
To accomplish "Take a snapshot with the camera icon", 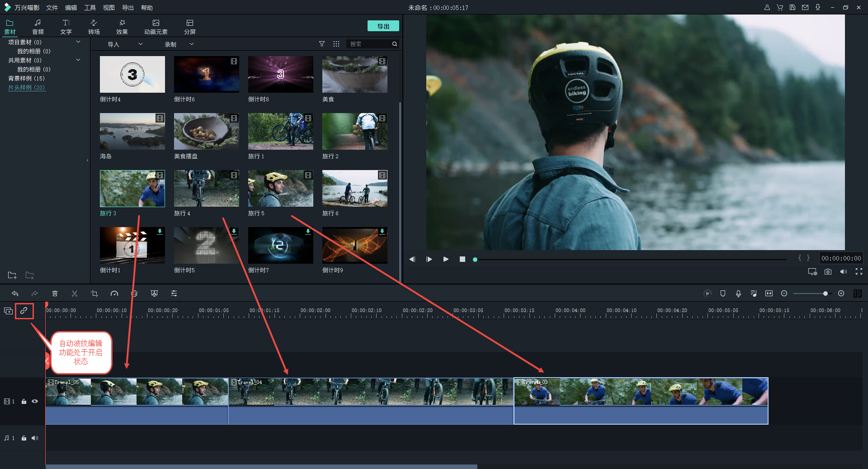I will [x=828, y=271].
